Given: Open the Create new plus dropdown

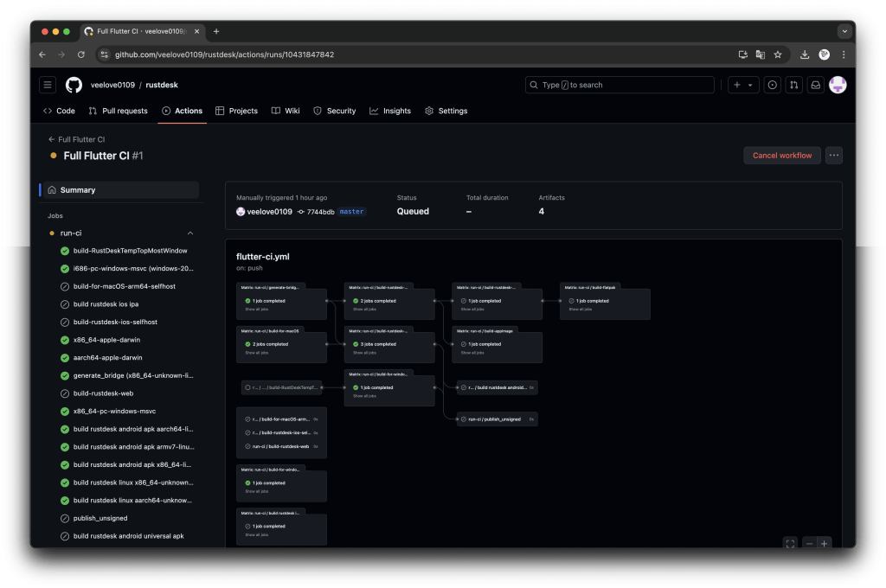Looking at the screenshot, I should [x=742, y=85].
